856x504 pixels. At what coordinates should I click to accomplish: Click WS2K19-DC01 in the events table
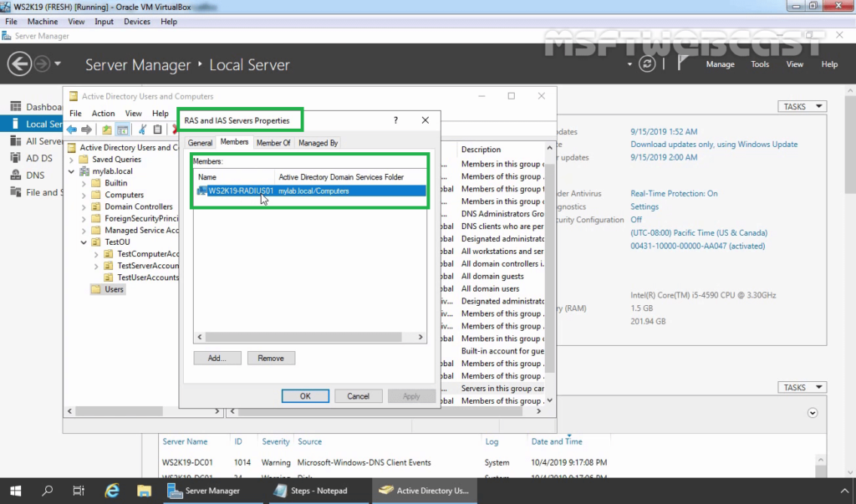[x=187, y=462]
